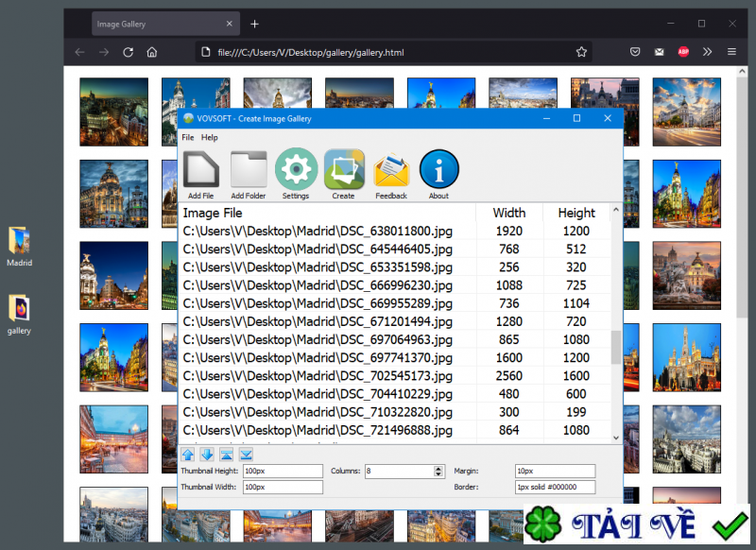Move selected image up using blue up-arrow
This screenshot has height=550, width=756.
(188, 455)
